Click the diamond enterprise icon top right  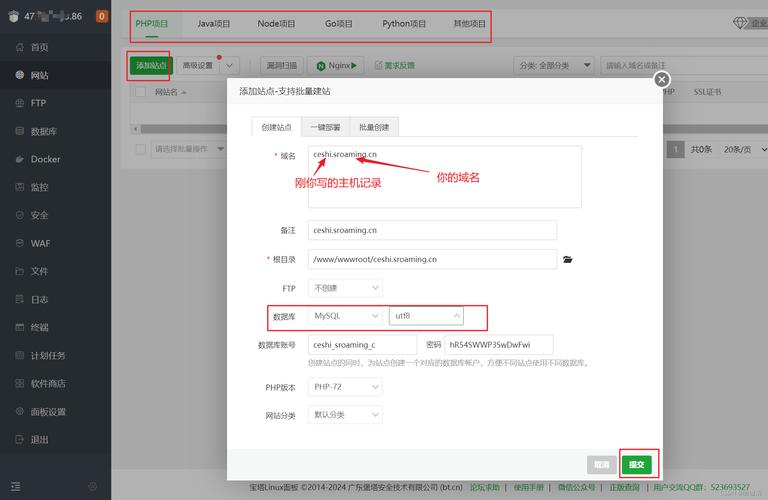point(740,23)
